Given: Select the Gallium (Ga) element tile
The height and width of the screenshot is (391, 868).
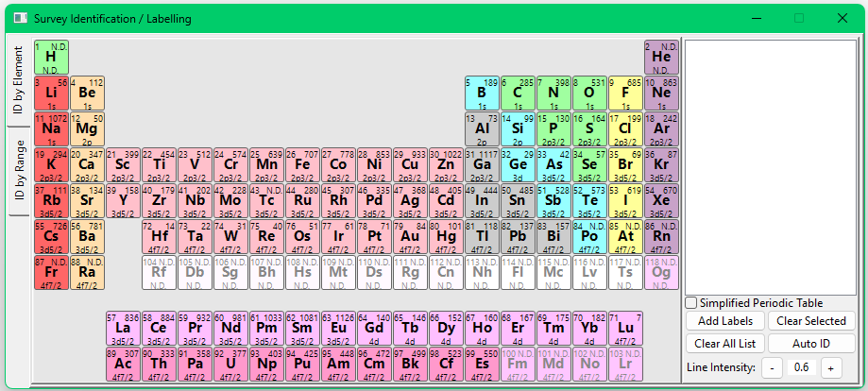Looking at the screenshot, I should pos(482,165).
